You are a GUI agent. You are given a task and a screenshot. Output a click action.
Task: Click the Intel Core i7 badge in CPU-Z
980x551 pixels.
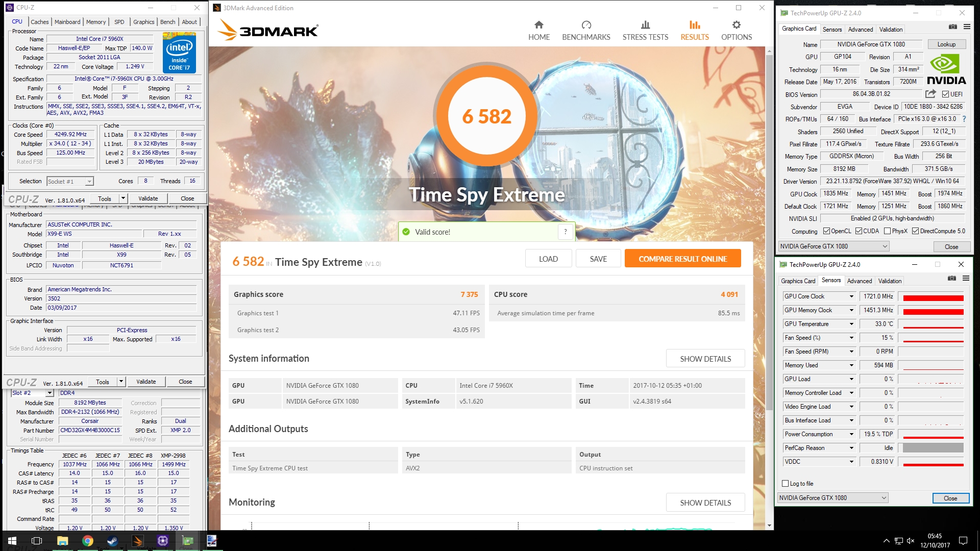[179, 53]
